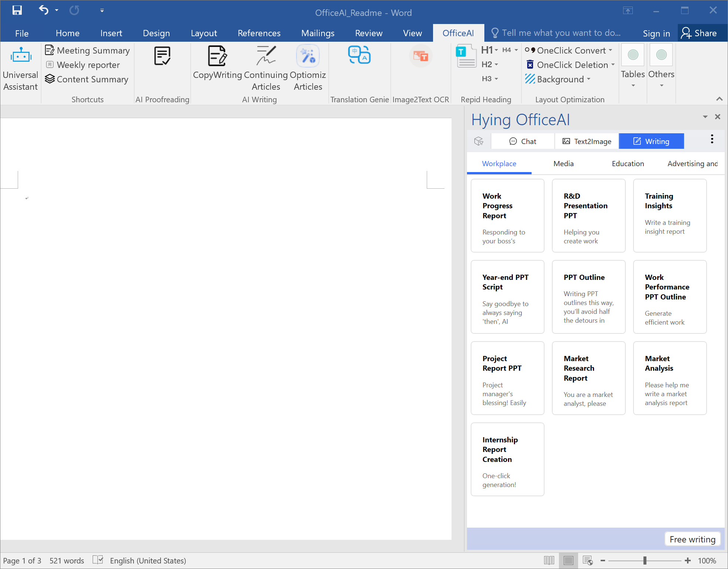Expand the H3 heading dropdown
This screenshot has width=728, height=569.
point(497,79)
